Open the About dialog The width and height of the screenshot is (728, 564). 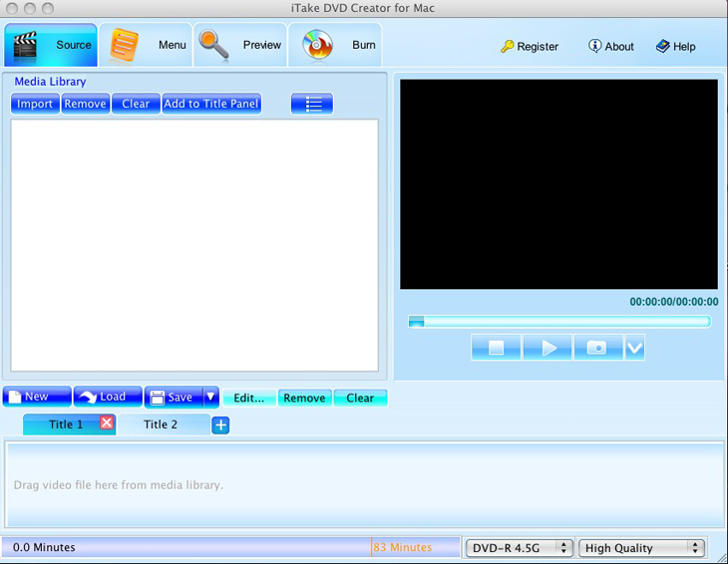[x=611, y=47]
